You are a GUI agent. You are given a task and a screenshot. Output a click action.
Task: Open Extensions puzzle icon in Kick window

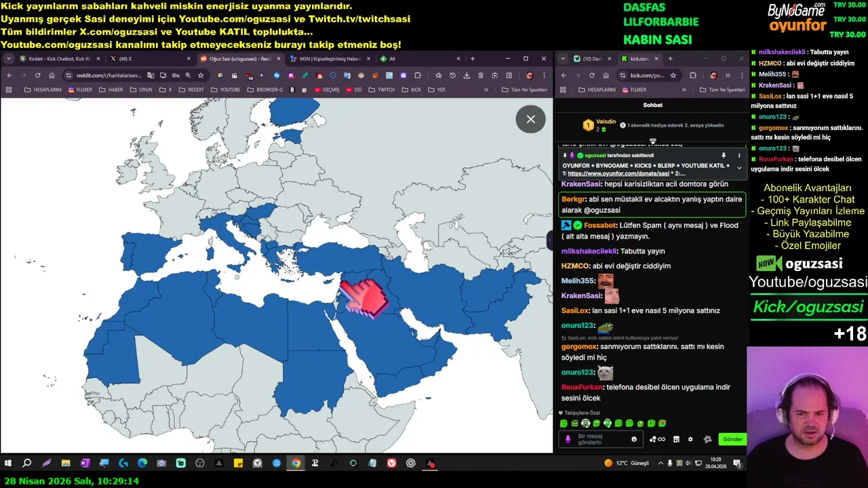(x=692, y=75)
